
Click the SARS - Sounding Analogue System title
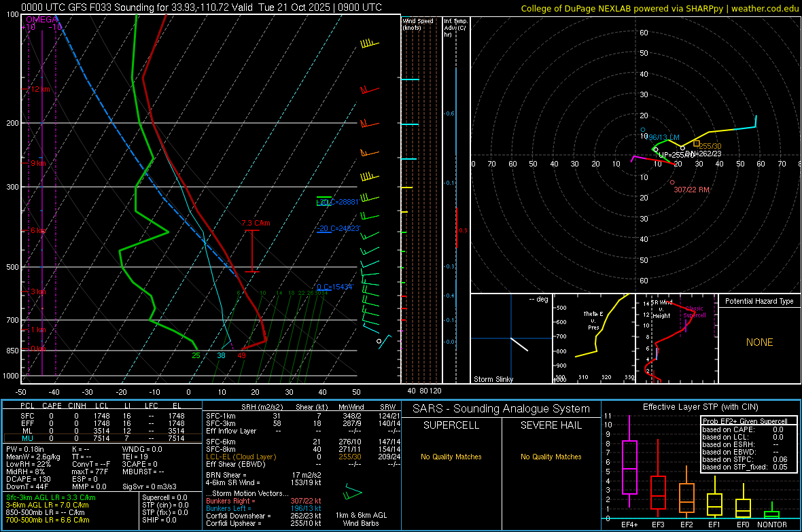coord(501,409)
